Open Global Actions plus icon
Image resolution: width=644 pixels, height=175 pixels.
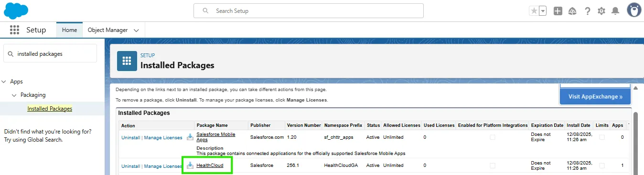(x=558, y=11)
